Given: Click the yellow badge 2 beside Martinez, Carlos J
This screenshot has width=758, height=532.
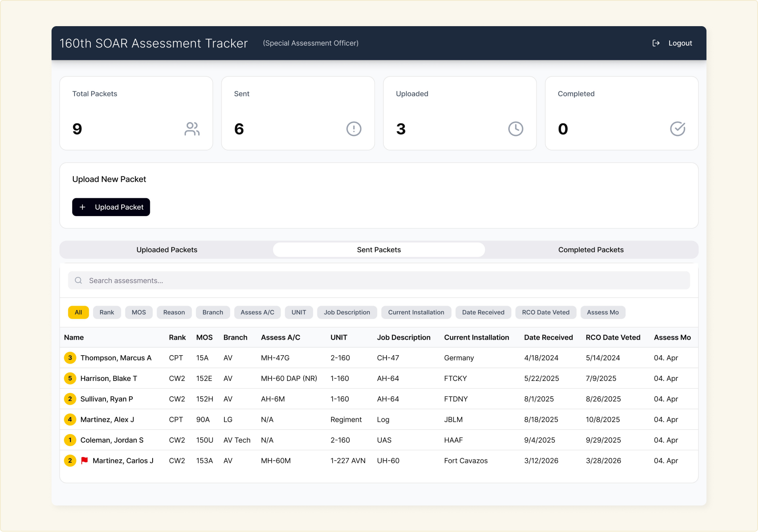Looking at the screenshot, I should tap(70, 461).
